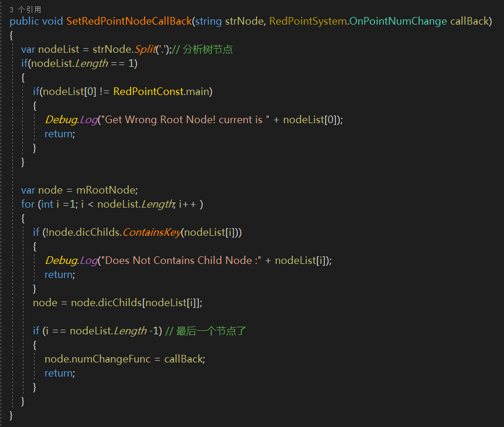Click the ContainsKey method call
This screenshot has width=504, height=427.
[152, 232]
